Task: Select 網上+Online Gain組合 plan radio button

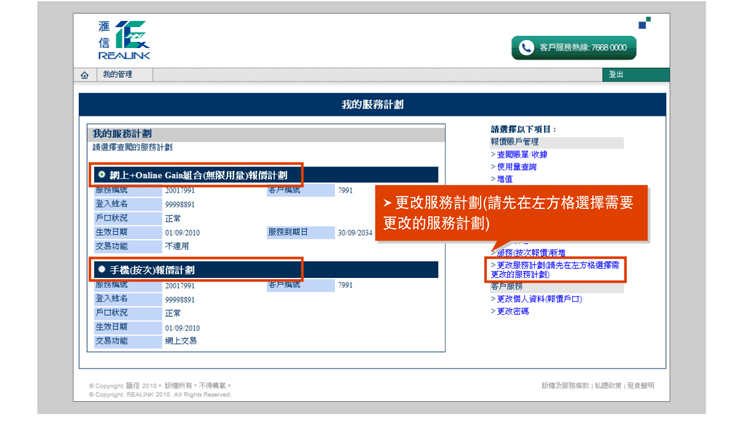Action: (x=102, y=175)
